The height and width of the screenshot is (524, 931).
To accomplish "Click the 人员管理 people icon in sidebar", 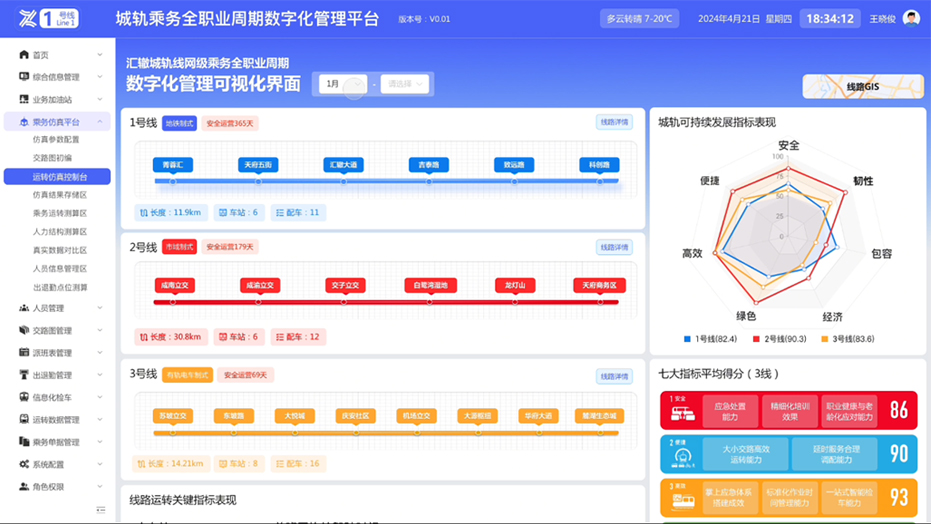I will [24, 308].
